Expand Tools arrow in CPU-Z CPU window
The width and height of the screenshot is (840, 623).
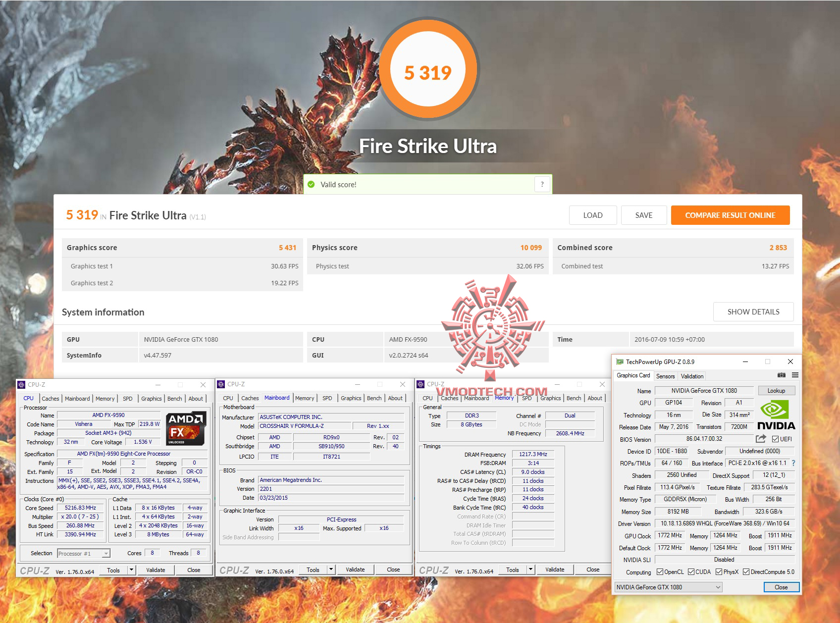(132, 570)
